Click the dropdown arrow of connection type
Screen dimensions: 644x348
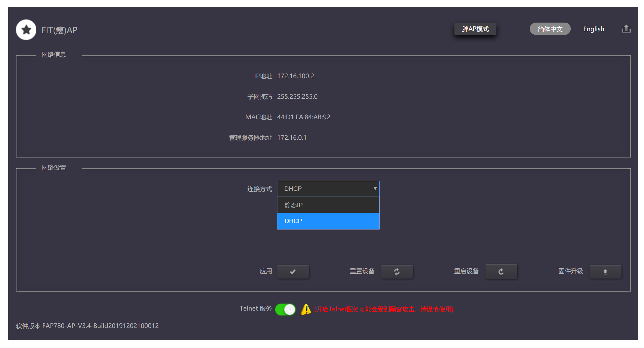pos(375,189)
